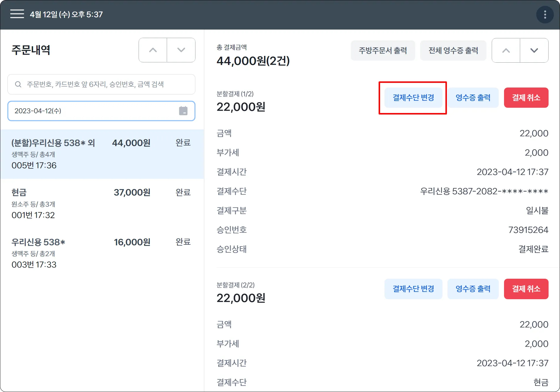
Task: Cancel the split payment 2/2
Action: [x=526, y=289]
